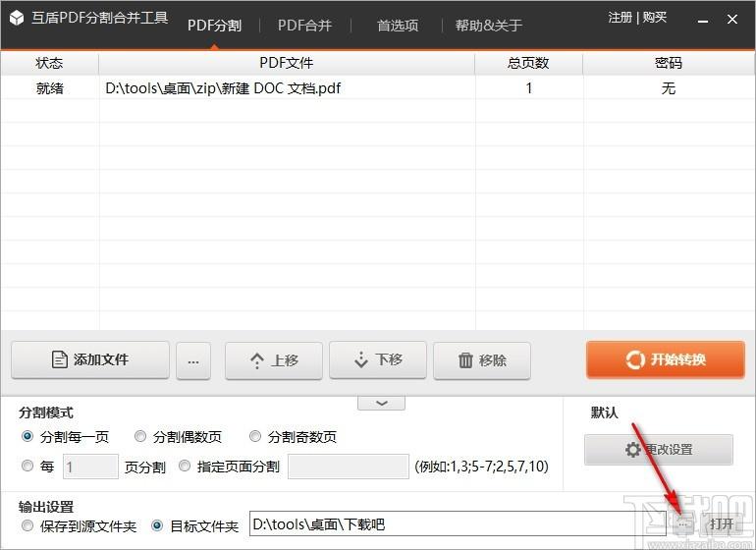Click the 添加文件 button
Image resolution: width=756 pixels, height=550 pixels.
[90, 359]
